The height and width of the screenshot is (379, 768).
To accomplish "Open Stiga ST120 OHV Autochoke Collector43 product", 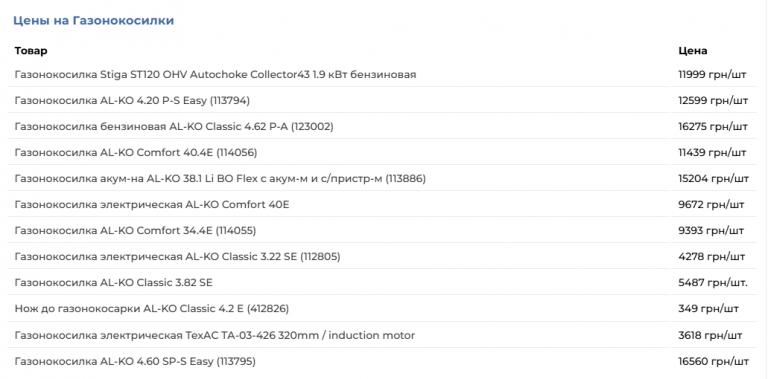I will point(215,74).
